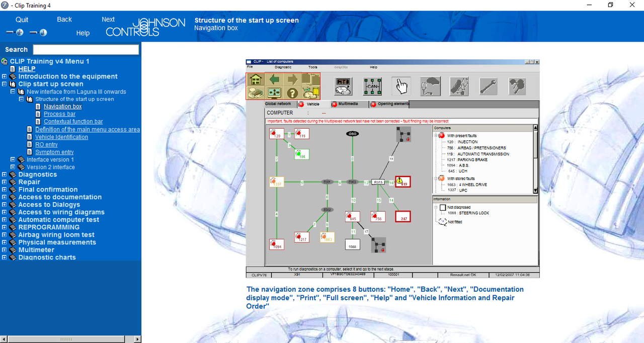Image resolution: width=644 pixels, height=343 pixels.
Task: Select the REPROGRAMMING chapter label
Action: [49, 227]
